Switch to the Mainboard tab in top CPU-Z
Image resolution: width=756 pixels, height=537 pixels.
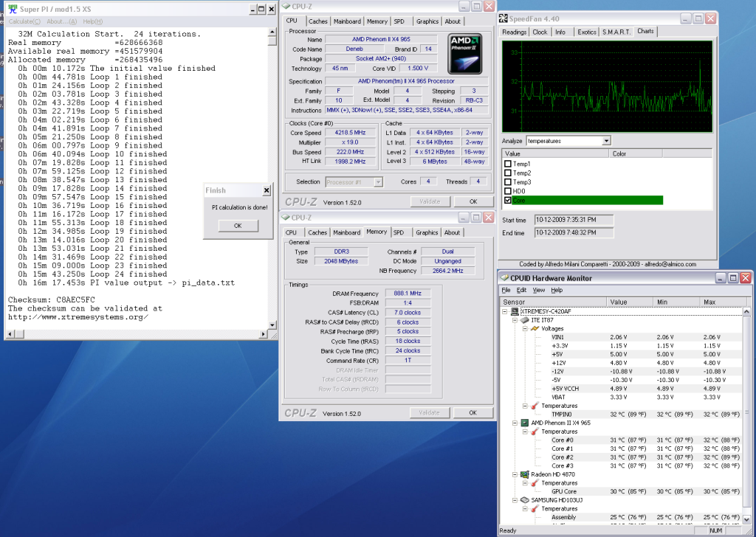347,21
